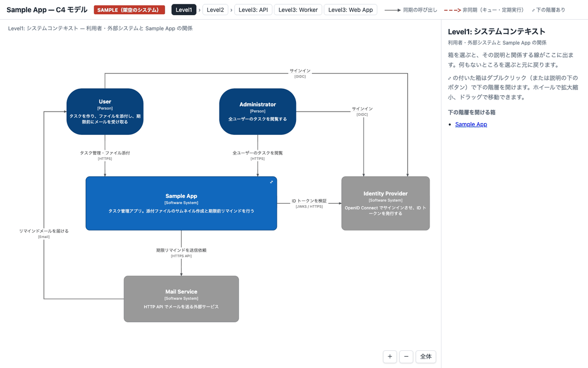Click the 同期の呼び出し legend entry
Viewport: 588px width, 368px height.
coord(411,10)
